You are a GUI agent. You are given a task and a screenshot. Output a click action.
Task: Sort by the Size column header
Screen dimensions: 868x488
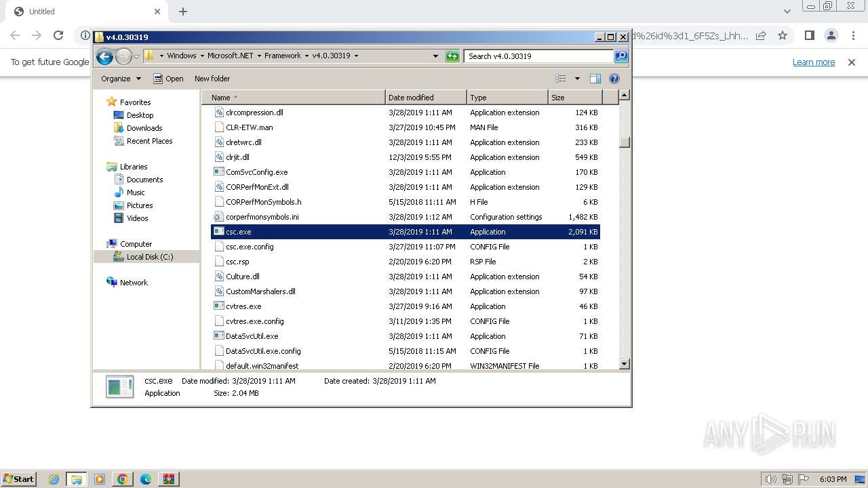(576, 98)
